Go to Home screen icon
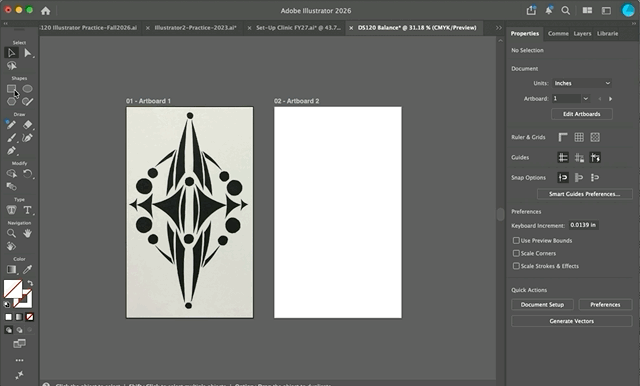The image size is (640, 386). [45, 11]
